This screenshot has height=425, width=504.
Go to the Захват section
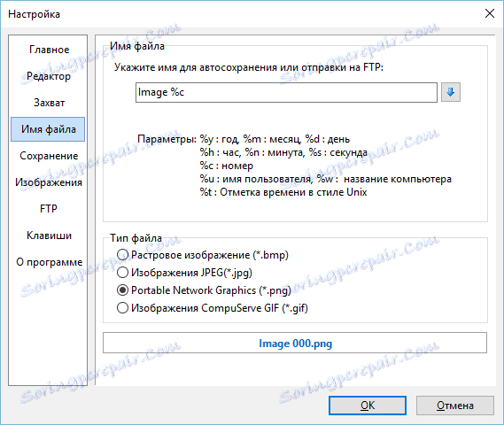pos(49,103)
